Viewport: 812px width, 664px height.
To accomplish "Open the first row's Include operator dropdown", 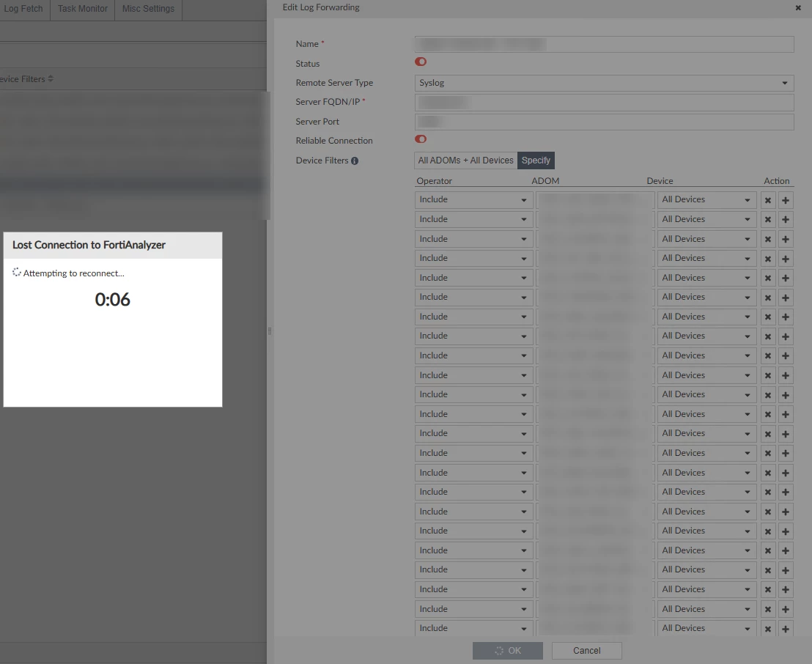I will pyautogui.click(x=473, y=199).
